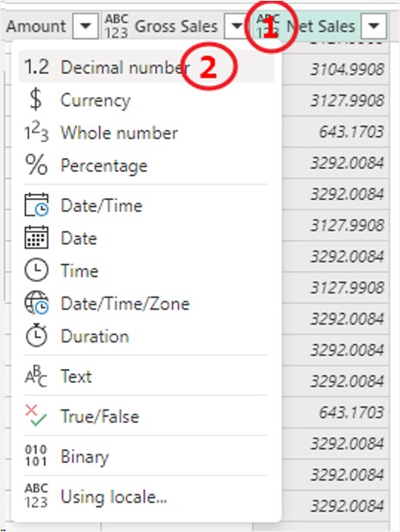The width and height of the screenshot is (400, 532).
Task: Open Gross Sales column filter dropdown
Action: [x=236, y=26]
